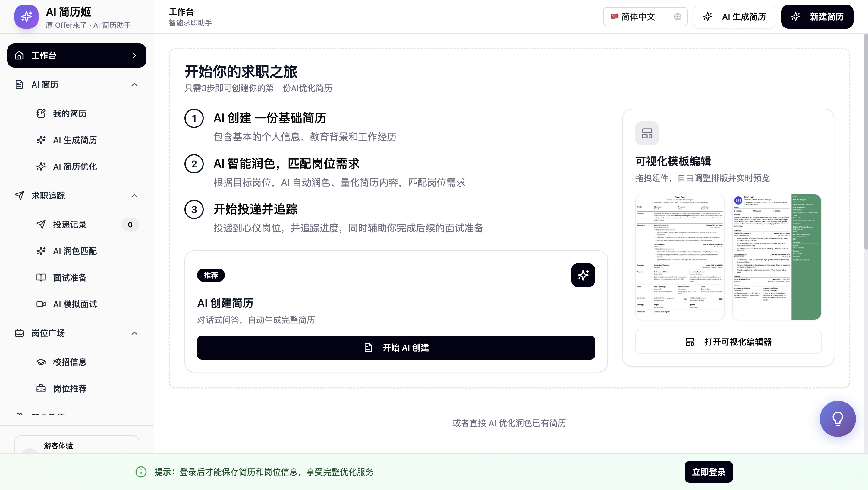Click the layout template icon above 可视化模板编辑

click(646, 133)
